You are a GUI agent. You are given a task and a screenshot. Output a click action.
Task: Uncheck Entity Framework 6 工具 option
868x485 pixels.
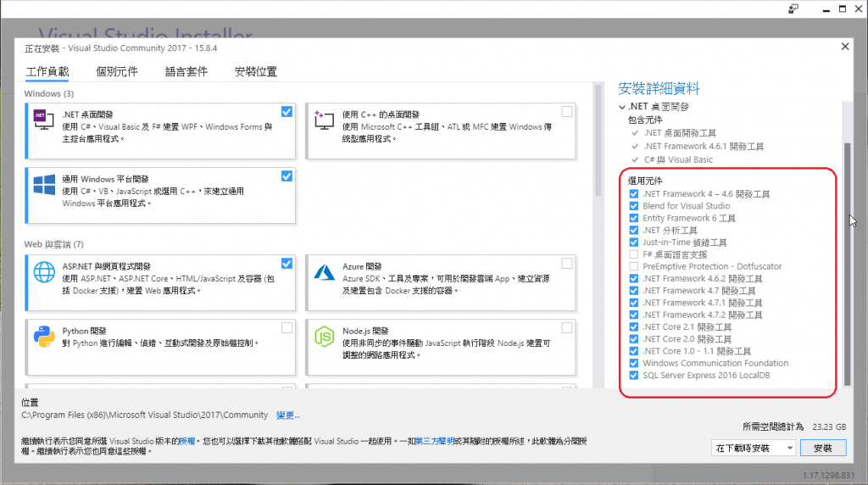634,218
